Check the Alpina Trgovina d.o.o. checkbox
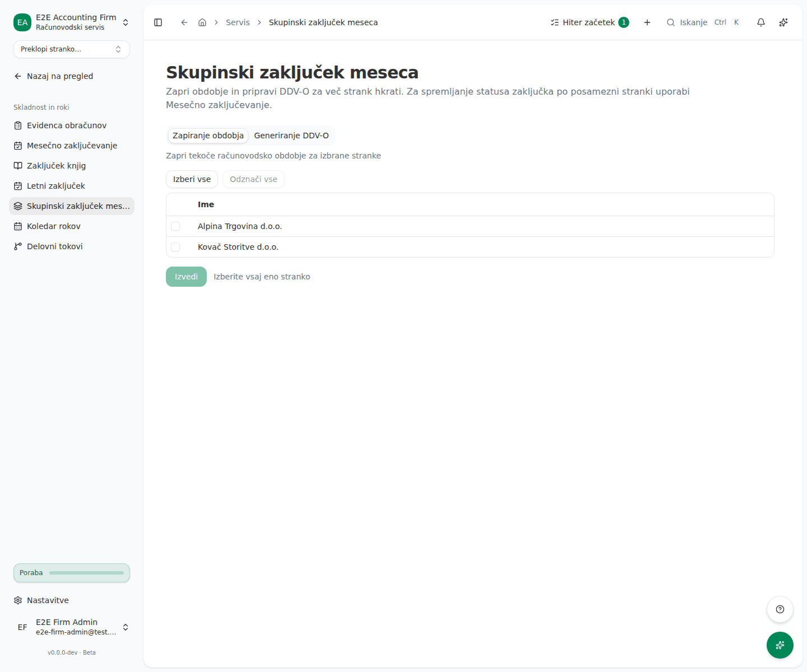Screen dimensions: 807x672 (x=175, y=226)
